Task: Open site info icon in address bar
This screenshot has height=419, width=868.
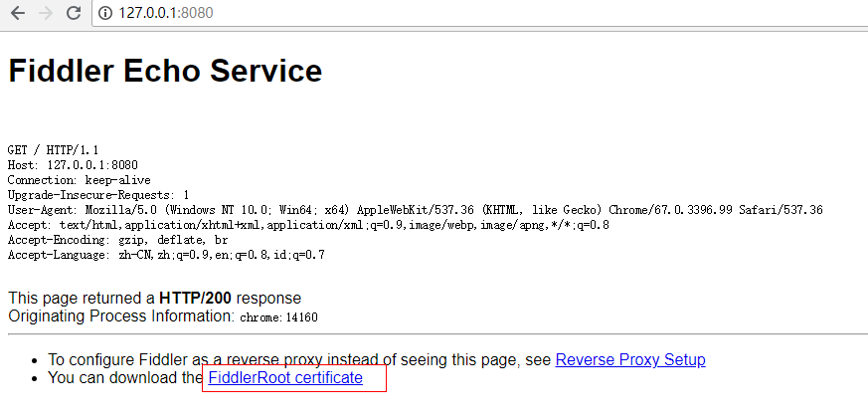Action: 105,13
